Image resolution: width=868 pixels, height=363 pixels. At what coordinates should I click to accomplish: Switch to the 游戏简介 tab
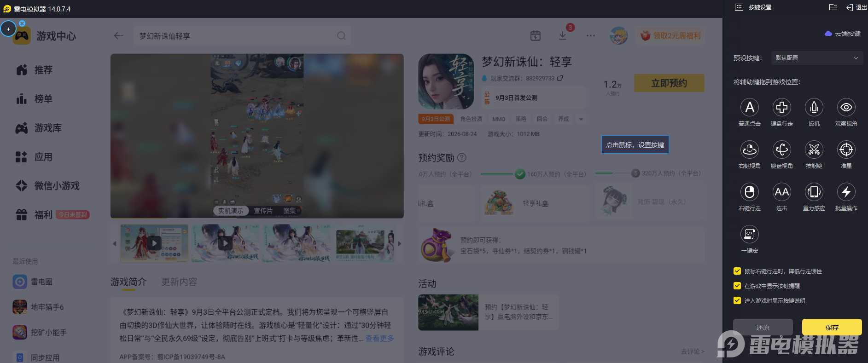pos(128,282)
